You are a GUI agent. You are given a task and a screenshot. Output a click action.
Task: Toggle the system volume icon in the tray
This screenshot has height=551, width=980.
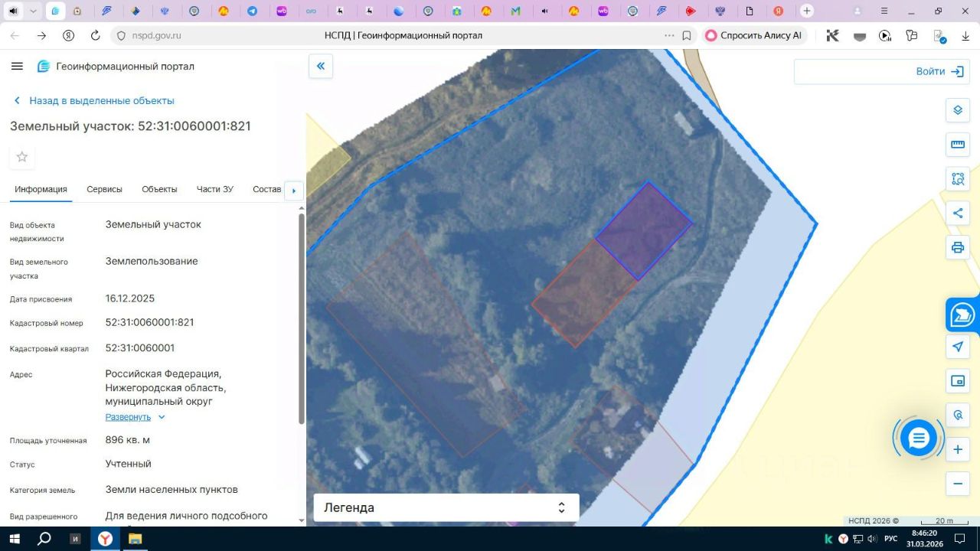(x=872, y=539)
